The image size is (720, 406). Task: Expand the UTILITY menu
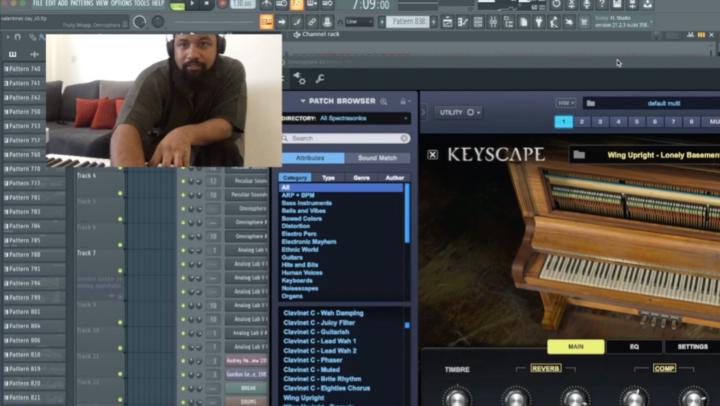pyautogui.click(x=459, y=112)
